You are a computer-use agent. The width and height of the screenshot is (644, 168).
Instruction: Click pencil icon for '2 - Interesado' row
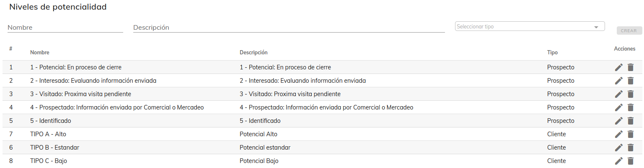619,81
